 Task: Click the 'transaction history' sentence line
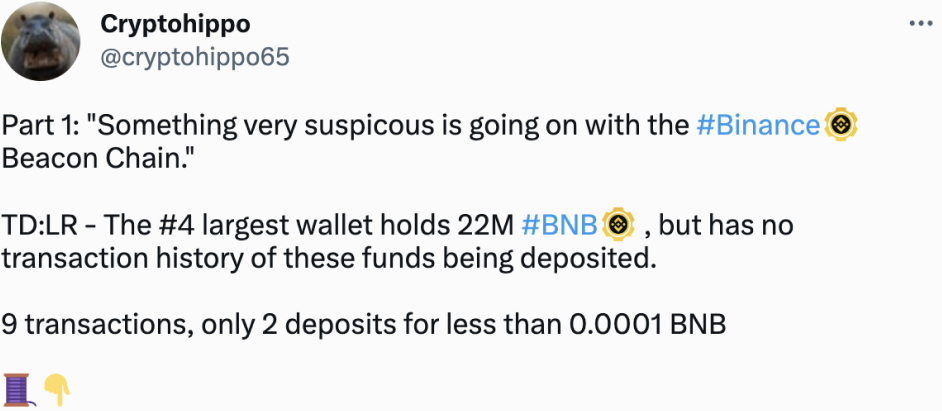pyautogui.click(x=328, y=259)
